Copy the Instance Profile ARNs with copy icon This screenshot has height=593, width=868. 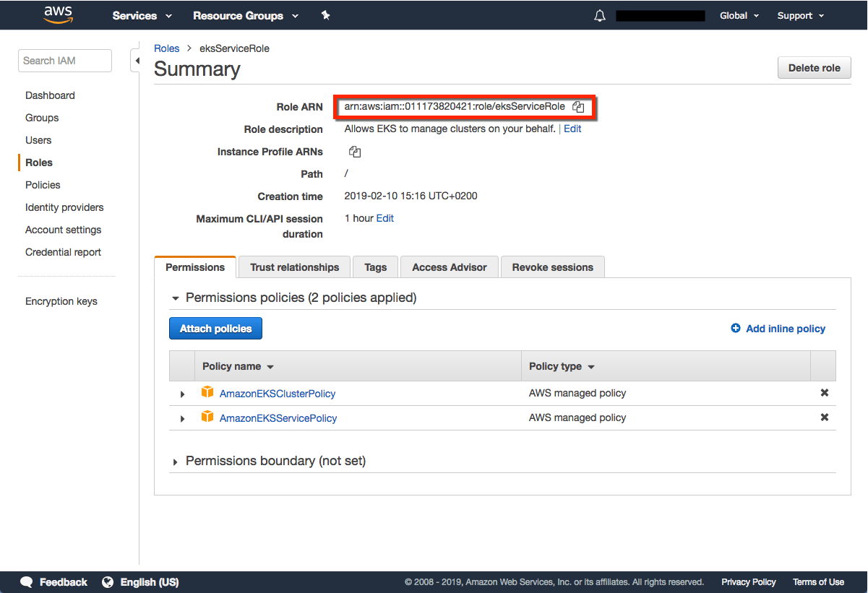[x=355, y=152]
